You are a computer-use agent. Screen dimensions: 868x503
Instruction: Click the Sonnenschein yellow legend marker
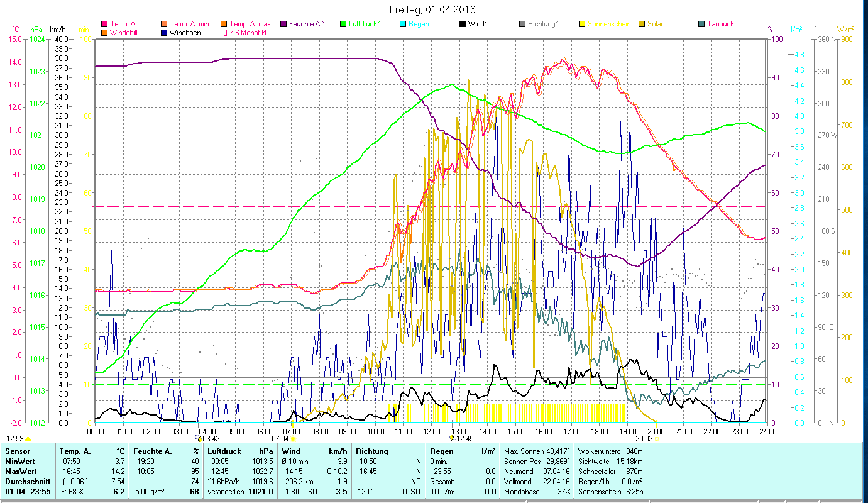(582, 24)
